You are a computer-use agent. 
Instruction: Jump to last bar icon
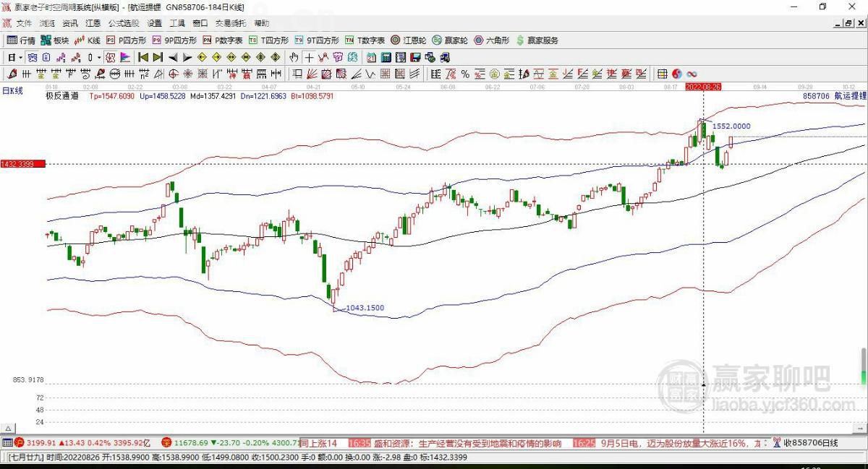pyautogui.click(x=158, y=57)
